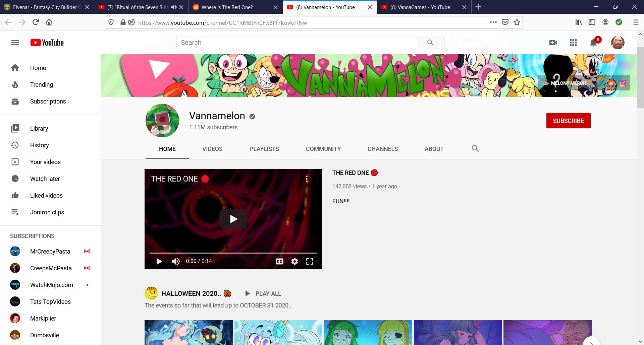Screen dimensions: 644x345
Task: Open video settings gear
Action: click(x=294, y=261)
